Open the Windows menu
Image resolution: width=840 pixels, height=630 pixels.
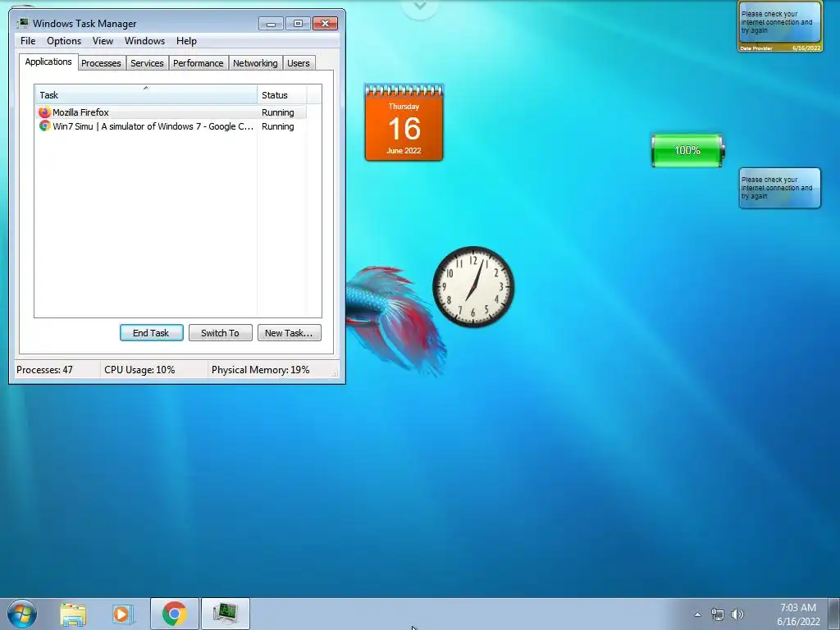(144, 41)
